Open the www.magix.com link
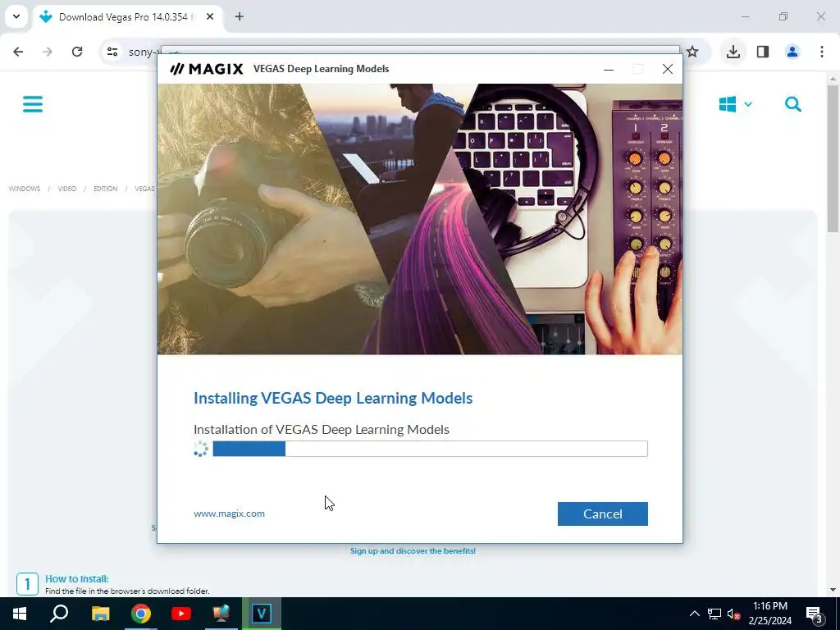This screenshot has height=630, width=840. 230,514
